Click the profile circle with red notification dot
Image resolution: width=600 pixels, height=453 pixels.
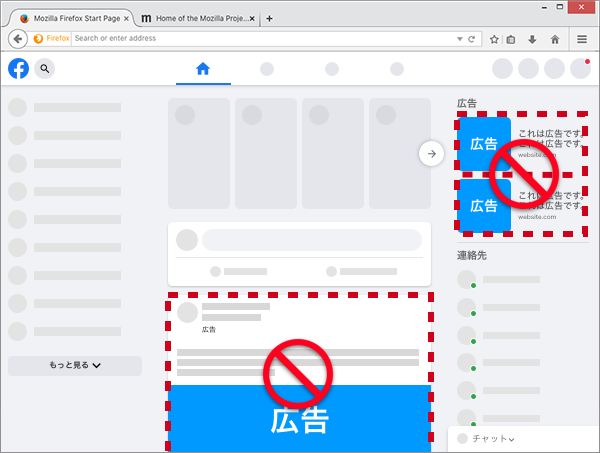pos(580,69)
